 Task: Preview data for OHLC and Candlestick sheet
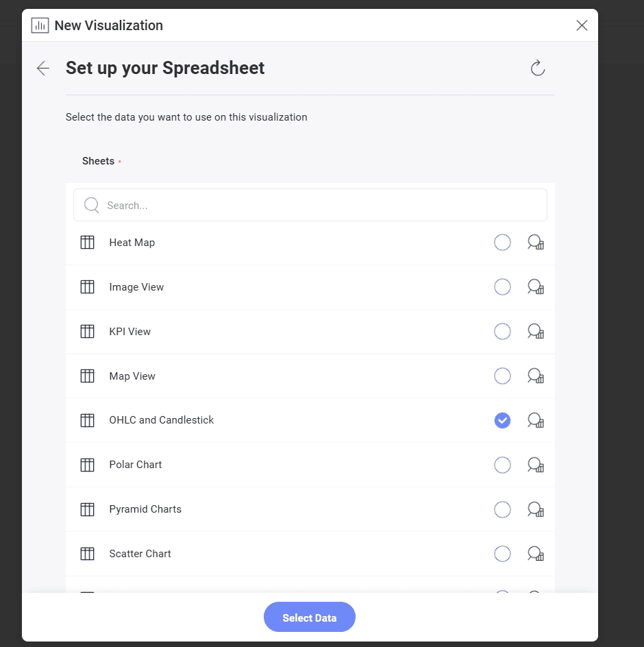[536, 420]
